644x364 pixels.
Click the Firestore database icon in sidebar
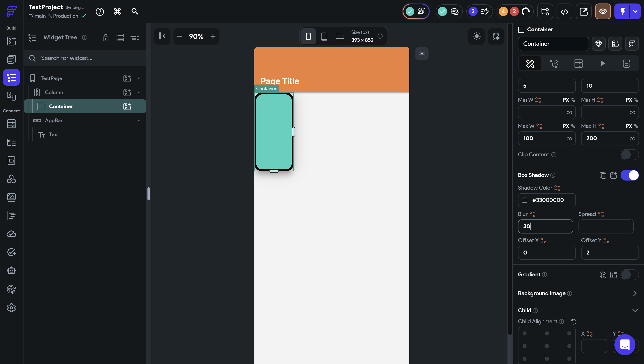pyautogui.click(x=11, y=124)
